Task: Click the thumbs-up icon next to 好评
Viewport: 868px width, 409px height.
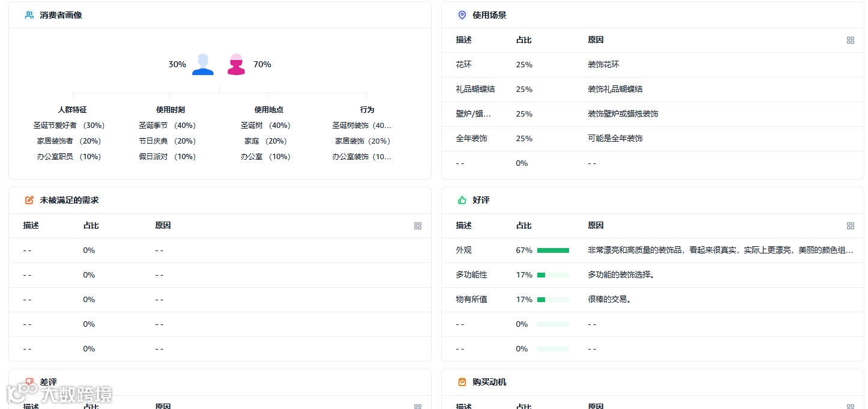Action: click(462, 200)
